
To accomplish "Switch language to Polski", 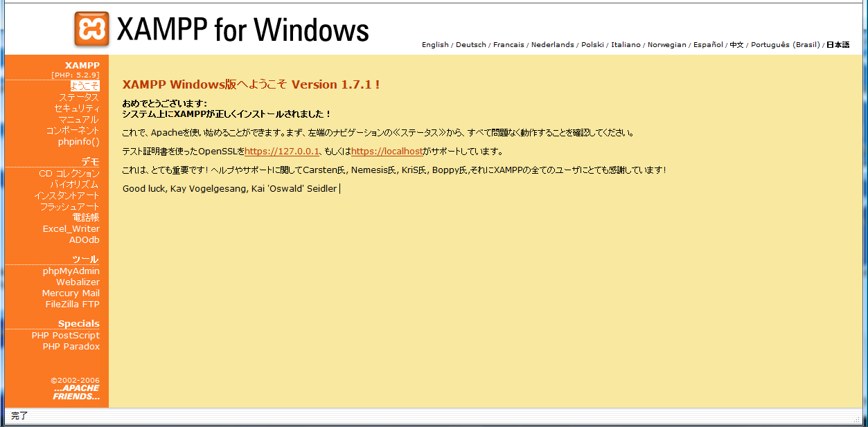I will 592,45.
